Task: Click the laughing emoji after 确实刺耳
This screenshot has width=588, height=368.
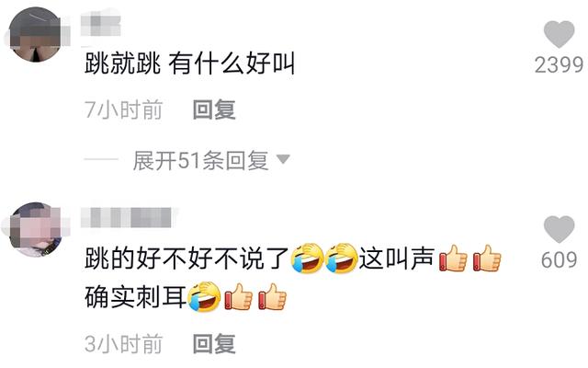Action: (204, 297)
